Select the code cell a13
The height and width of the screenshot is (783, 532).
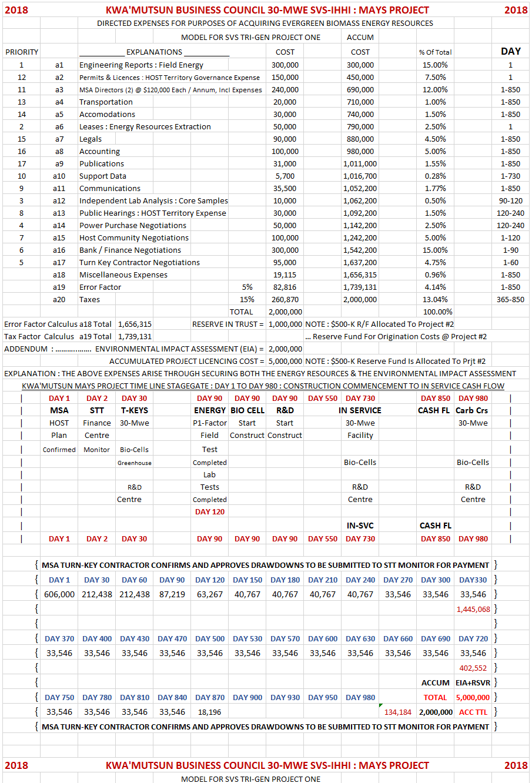(x=59, y=213)
